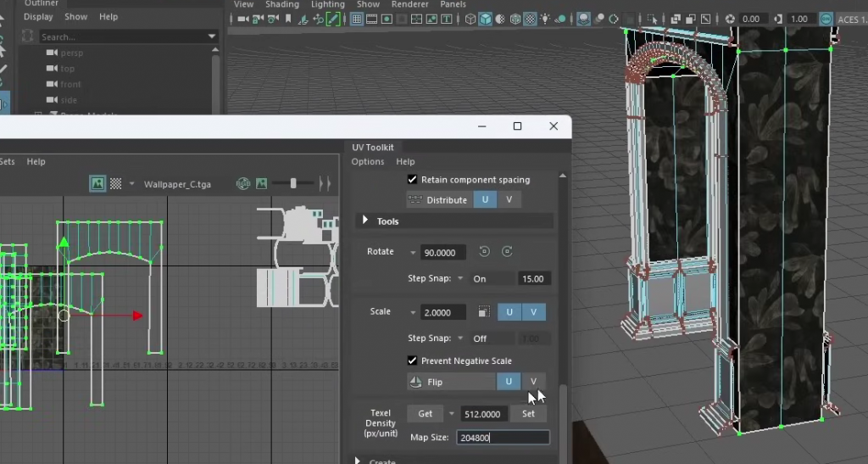Open texture dropdown beside Wallpaper_C.tga
Image resolution: width=868 pixels, height=464 pixels.
132,183
